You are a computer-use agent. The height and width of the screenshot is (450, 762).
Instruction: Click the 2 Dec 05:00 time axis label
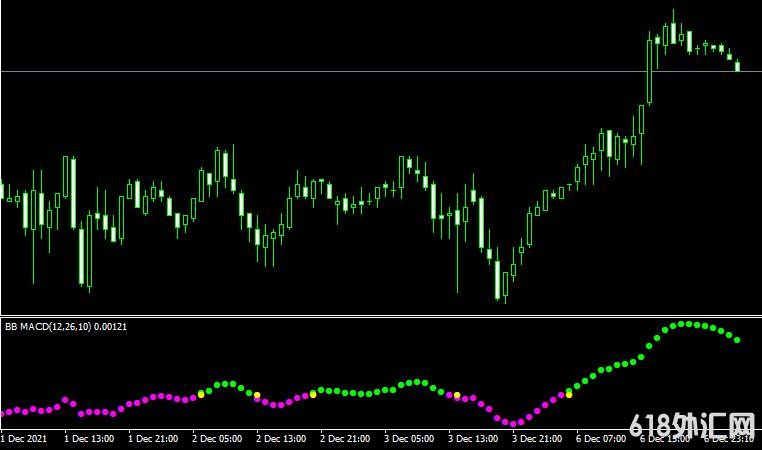(x=217, y=438)
